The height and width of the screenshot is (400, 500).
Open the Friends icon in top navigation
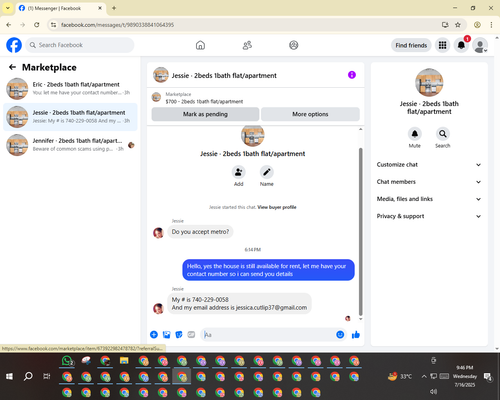[x=247, y=45]
